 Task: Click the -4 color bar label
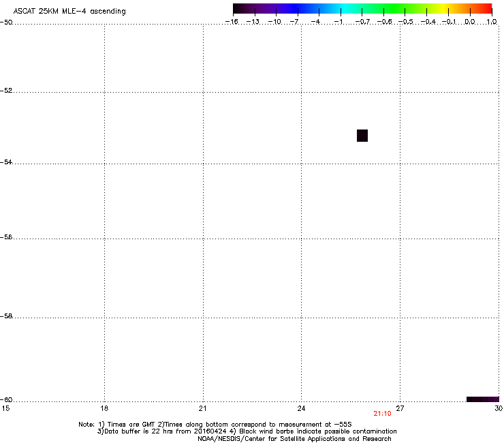tap(315, 22)
